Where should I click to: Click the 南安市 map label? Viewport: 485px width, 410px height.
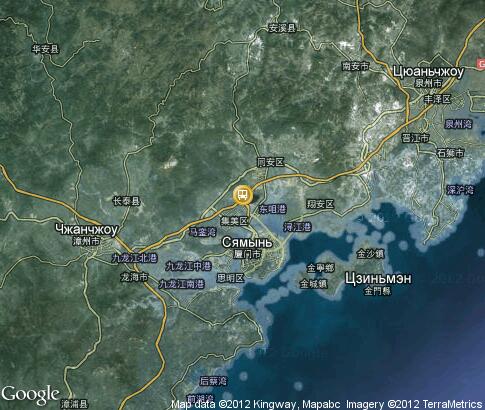[355, 66]
